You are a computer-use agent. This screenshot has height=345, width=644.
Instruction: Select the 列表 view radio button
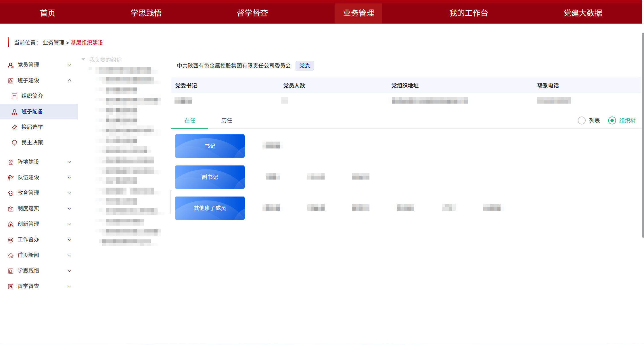point(582,121)
